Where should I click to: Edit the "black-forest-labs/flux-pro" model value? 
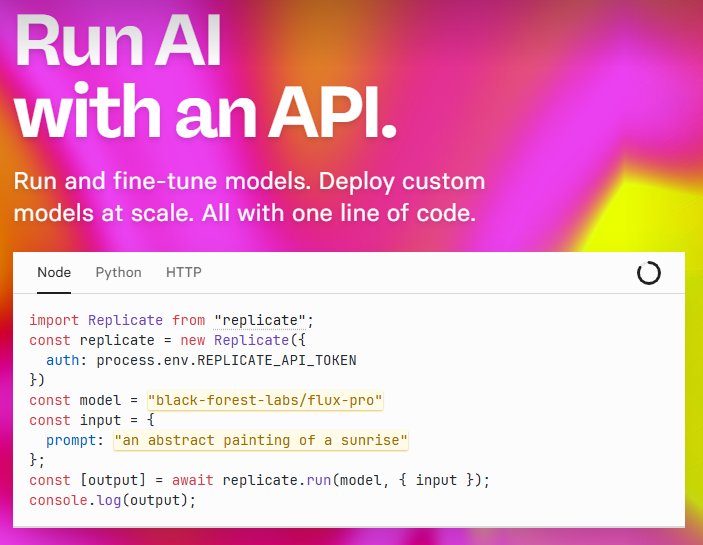click(x=265, y=400)
